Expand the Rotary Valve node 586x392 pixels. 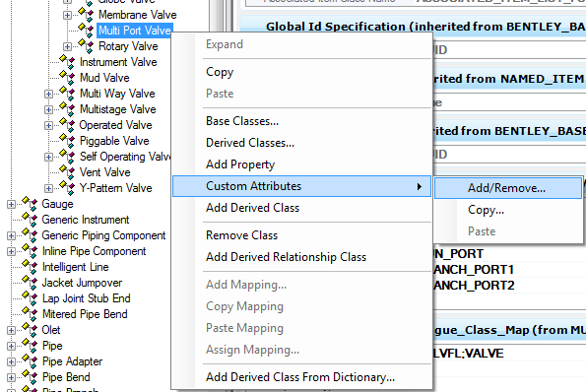67,46
